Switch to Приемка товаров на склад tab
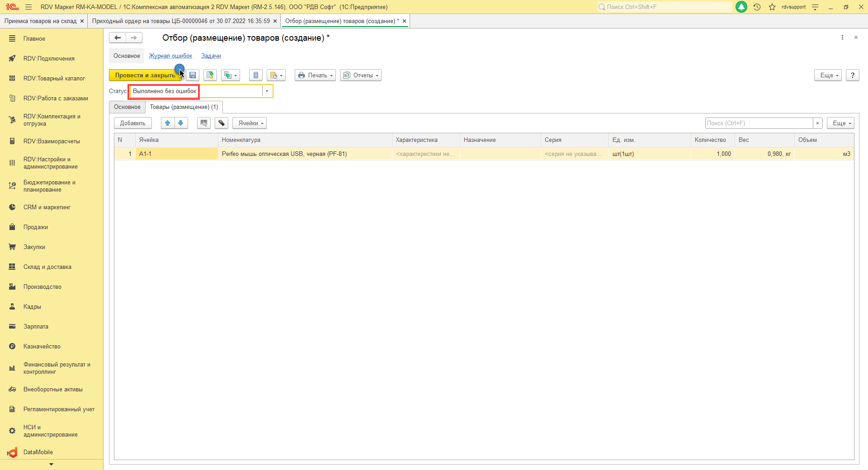Image resolution: width=868 pixels, height=470 pixels. 41,21
